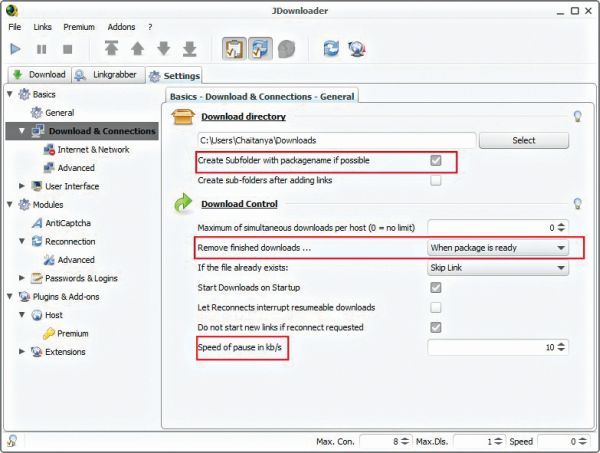This screenshot has width=600, height=453.
Task: Move selected item up arrow icon
Action: [138, 49]
